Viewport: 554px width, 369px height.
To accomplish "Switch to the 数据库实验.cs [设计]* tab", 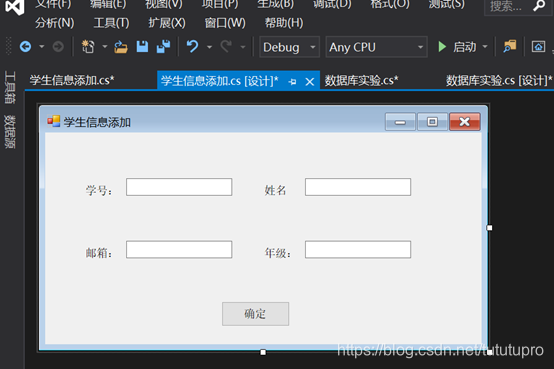I will 499,80.
